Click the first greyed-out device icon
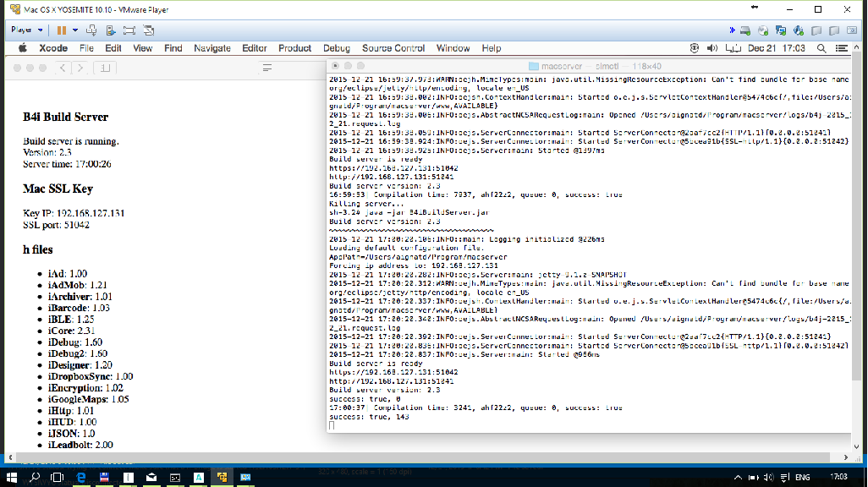Screen dimensions: 868x487 coord(816,30)
